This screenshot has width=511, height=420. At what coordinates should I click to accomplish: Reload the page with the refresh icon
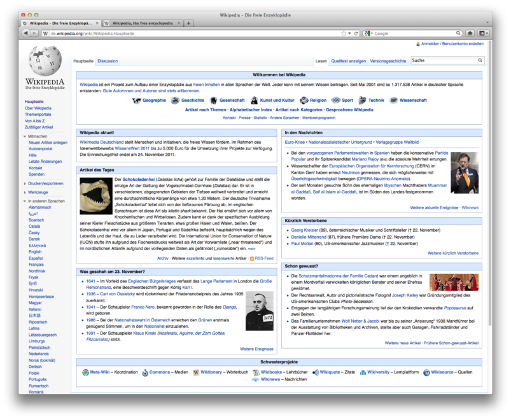[x=356, y=33]
